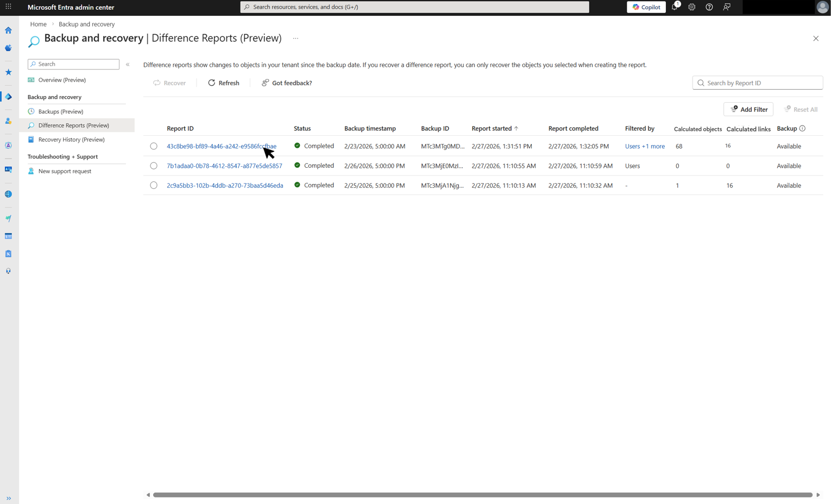This screenshot has width=831, height=504.
Task: Open the settings gear in the top bar
Action: pos(691,7)
